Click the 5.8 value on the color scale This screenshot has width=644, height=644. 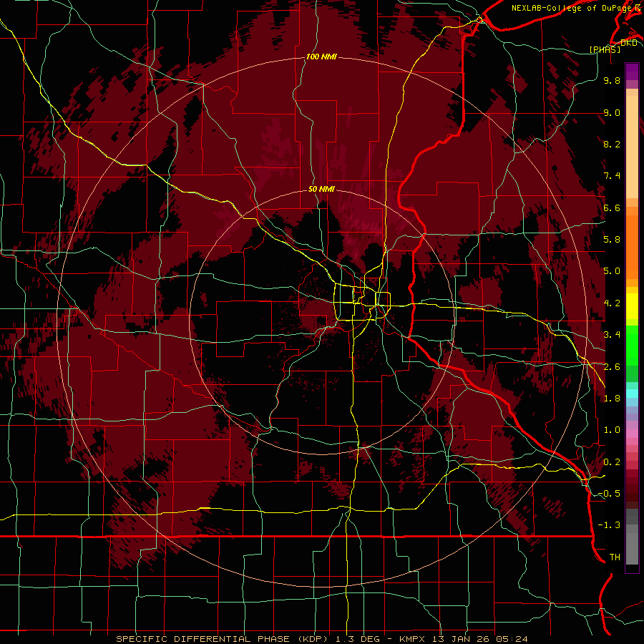[x=612, y=240]
